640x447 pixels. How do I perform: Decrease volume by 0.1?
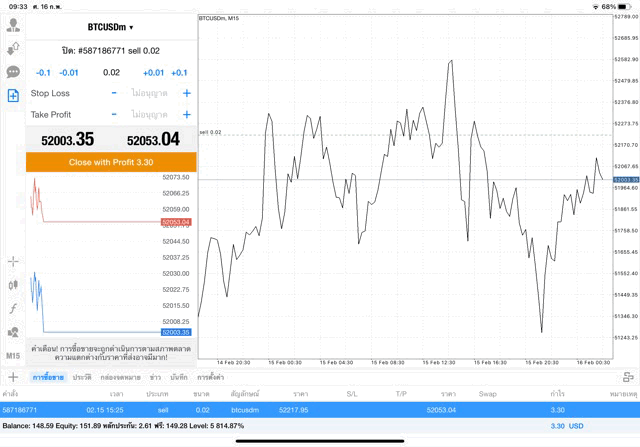[x=43, y=73]
